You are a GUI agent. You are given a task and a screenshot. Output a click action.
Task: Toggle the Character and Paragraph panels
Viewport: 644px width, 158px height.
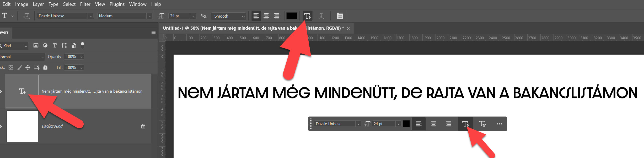click(340, 16)
